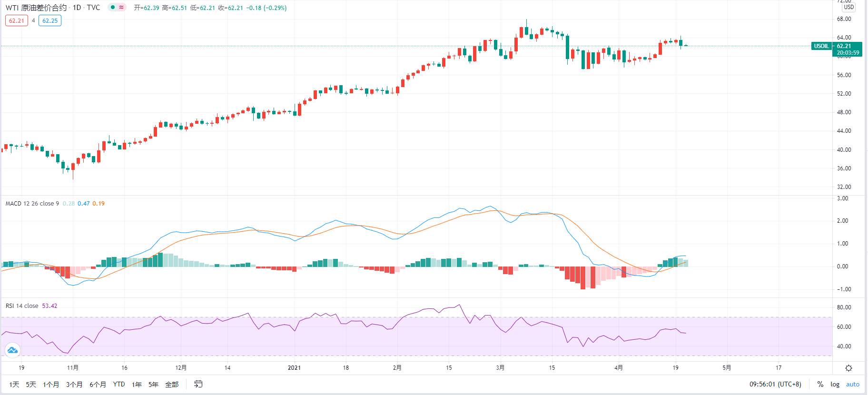Select the 1年 time range
868x395 pixels.
137,384
